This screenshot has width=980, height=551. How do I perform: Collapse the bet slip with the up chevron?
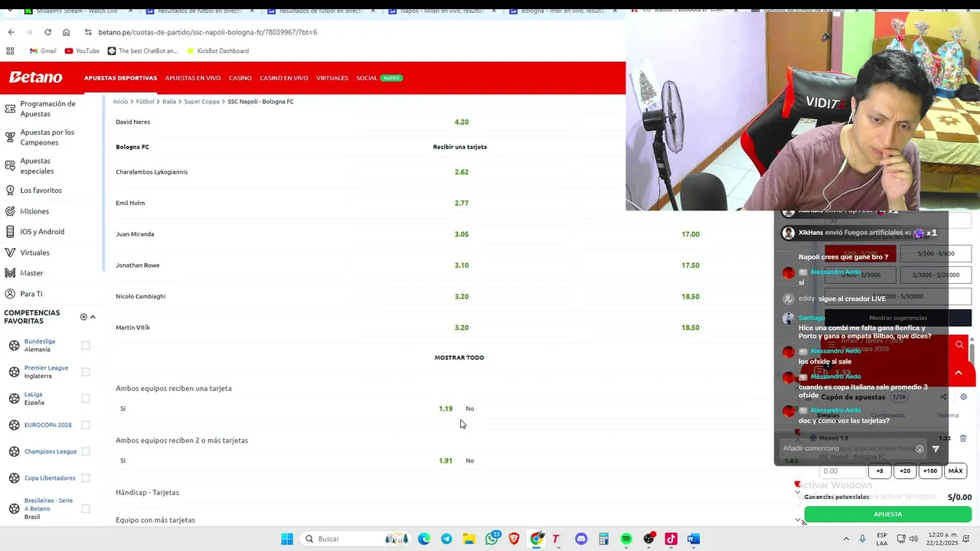[x=959, y=373]
